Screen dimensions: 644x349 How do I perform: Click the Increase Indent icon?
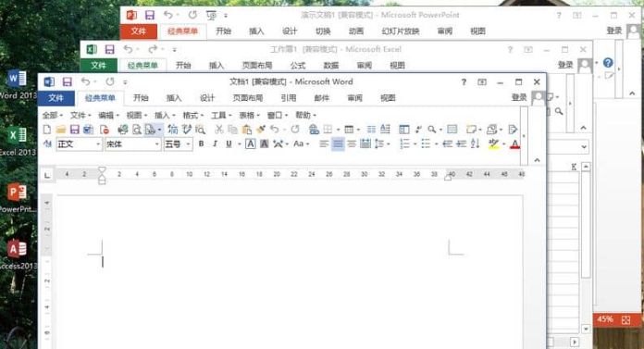(461, 143)
